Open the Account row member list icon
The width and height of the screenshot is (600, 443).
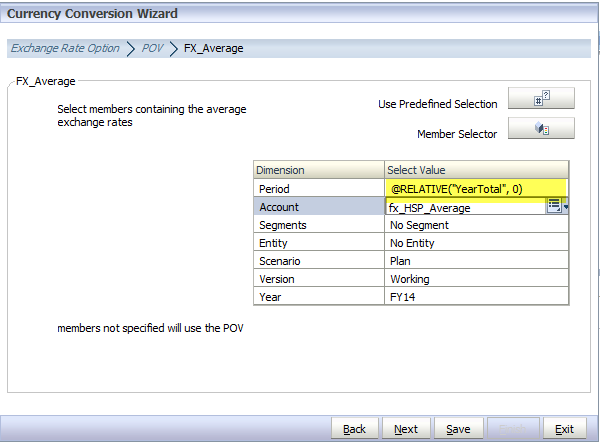point(554,206)
